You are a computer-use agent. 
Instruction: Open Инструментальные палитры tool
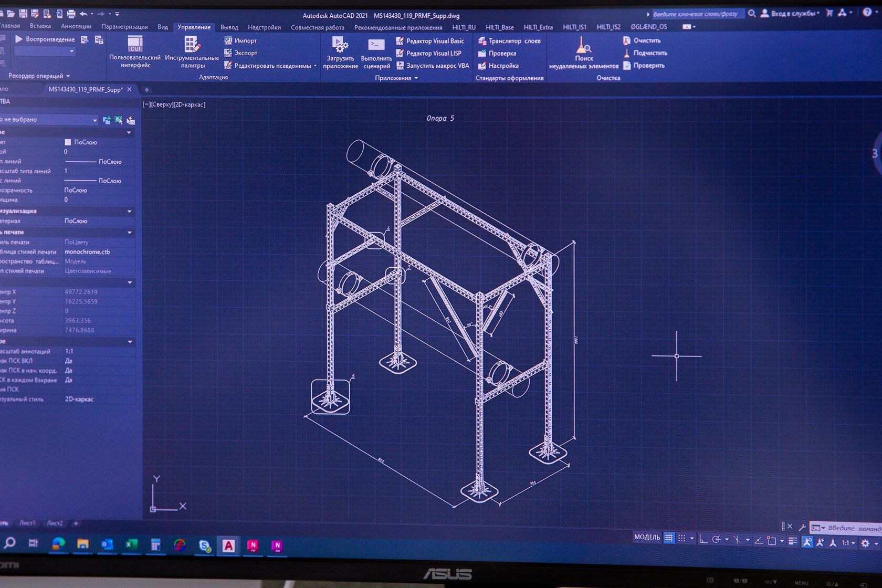192,51
